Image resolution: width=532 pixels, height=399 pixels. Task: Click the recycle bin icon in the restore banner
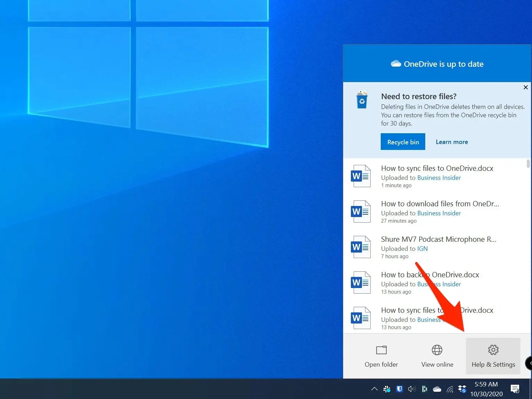click(362, 100)
